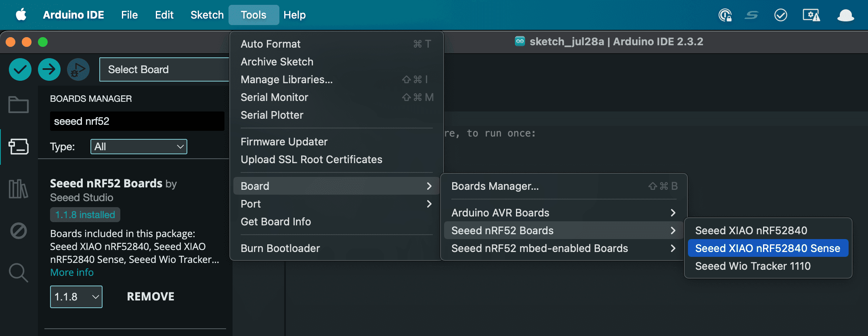Choose Serial Monitor from Tools menu
Image resolution: width=868 pixels, height=336 pixels.
tap(275, 97)
